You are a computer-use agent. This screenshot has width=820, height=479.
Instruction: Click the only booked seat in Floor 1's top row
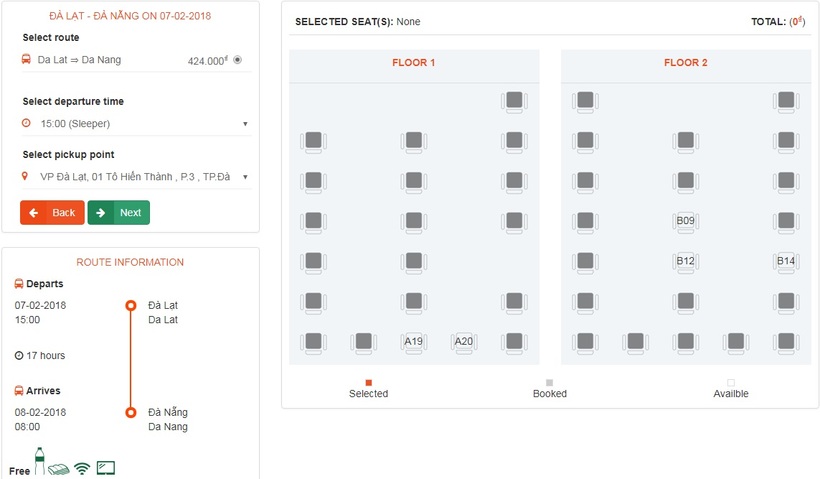[x=514, y=101]
